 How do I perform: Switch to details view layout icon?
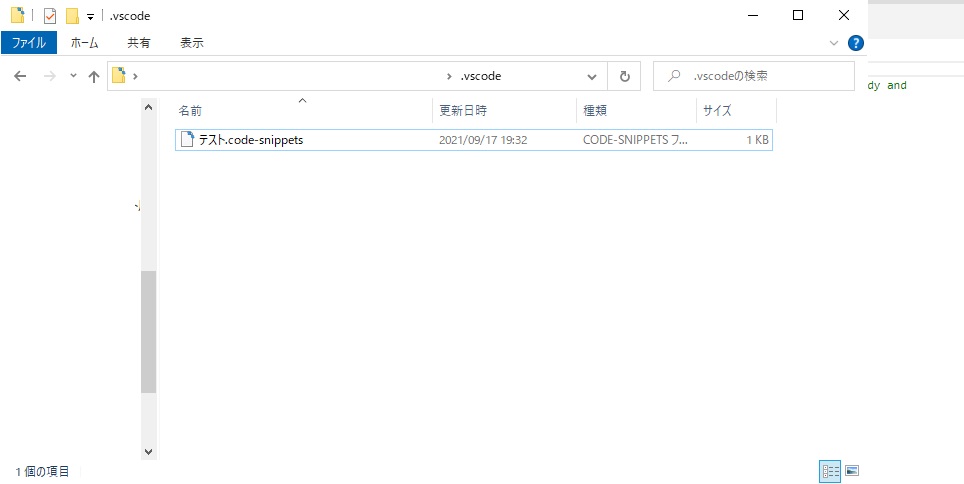click(x=831, y=472)
